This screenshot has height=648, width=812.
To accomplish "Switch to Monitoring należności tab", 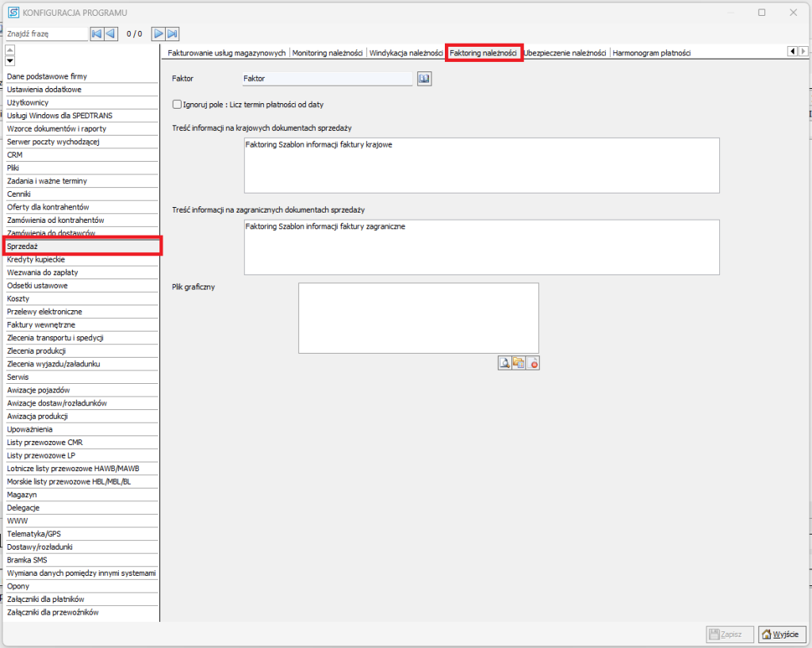I will point(327,52).
